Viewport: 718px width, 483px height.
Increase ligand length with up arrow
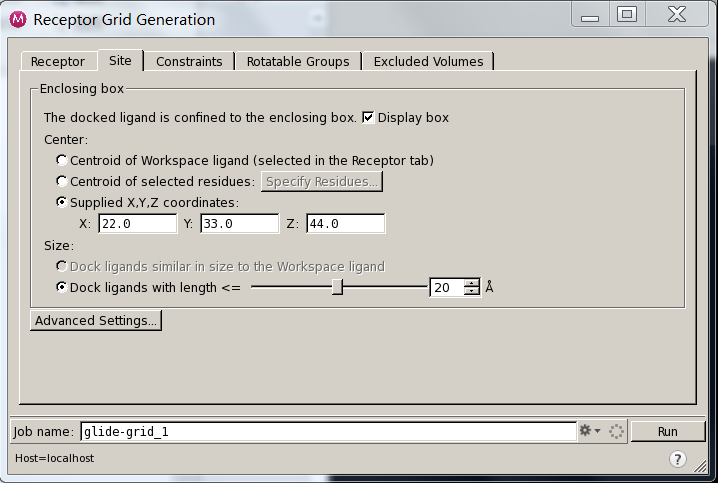click(471, 283)
